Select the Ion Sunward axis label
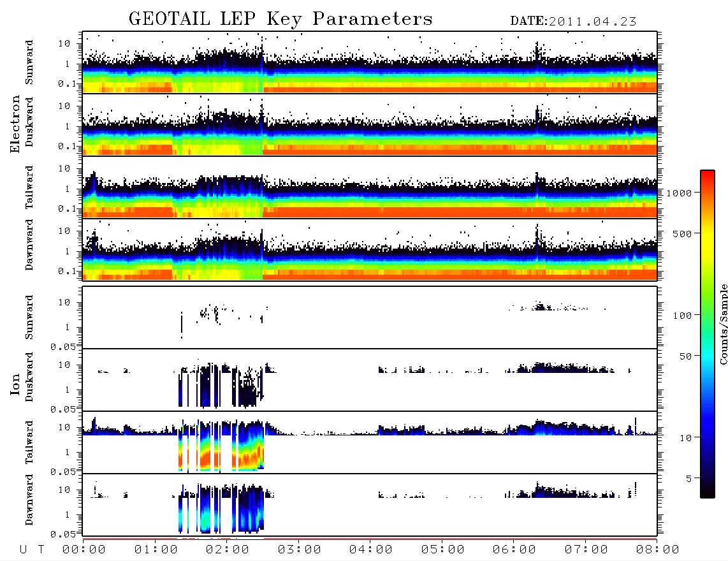Viewport: 728px width, 561px height. pos(29,317)
